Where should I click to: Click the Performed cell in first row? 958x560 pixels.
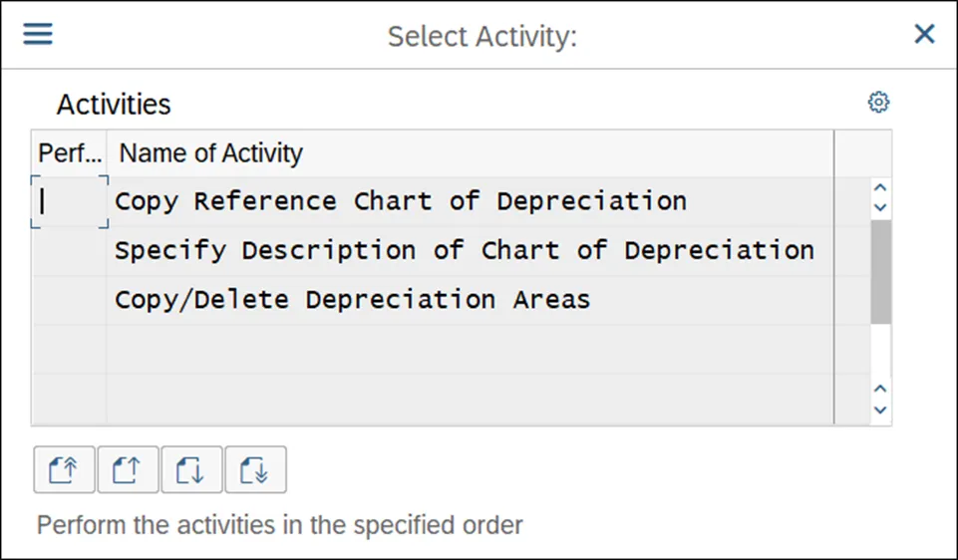click(69, 201)
